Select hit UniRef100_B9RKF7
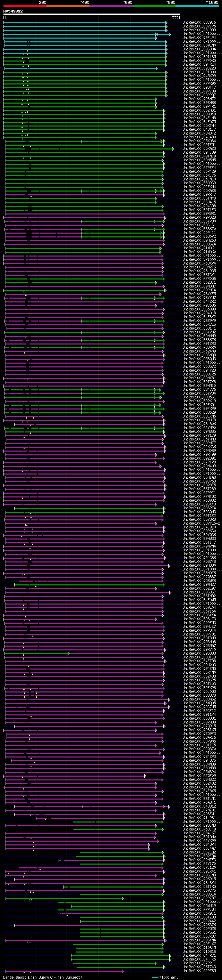This screenshot has width=222, height=980. (x=199, y=194)
